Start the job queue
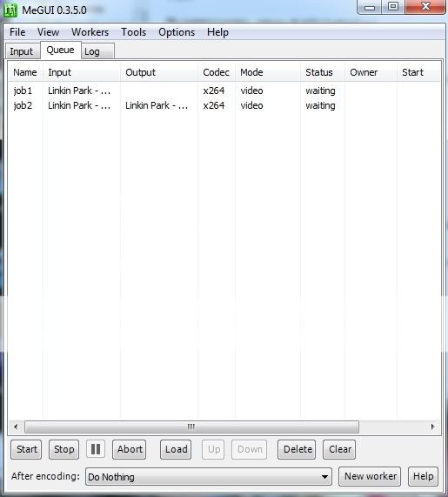The width and height of the screenshot is (448, 497). coord(26,449)
